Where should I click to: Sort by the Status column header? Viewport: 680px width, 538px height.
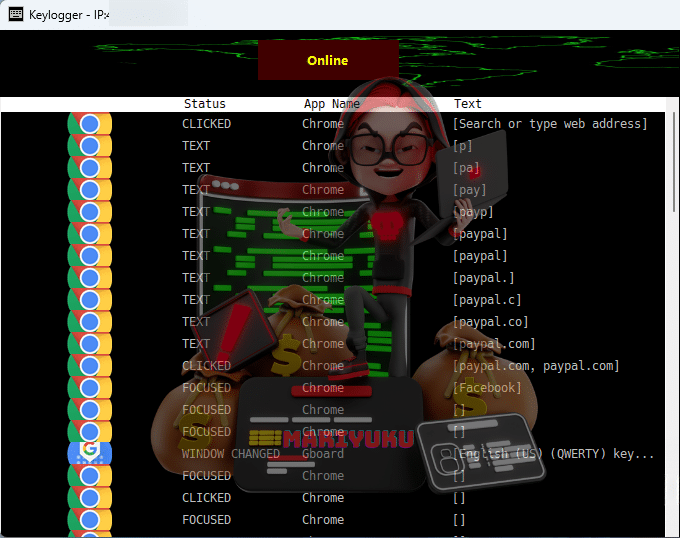205,104
